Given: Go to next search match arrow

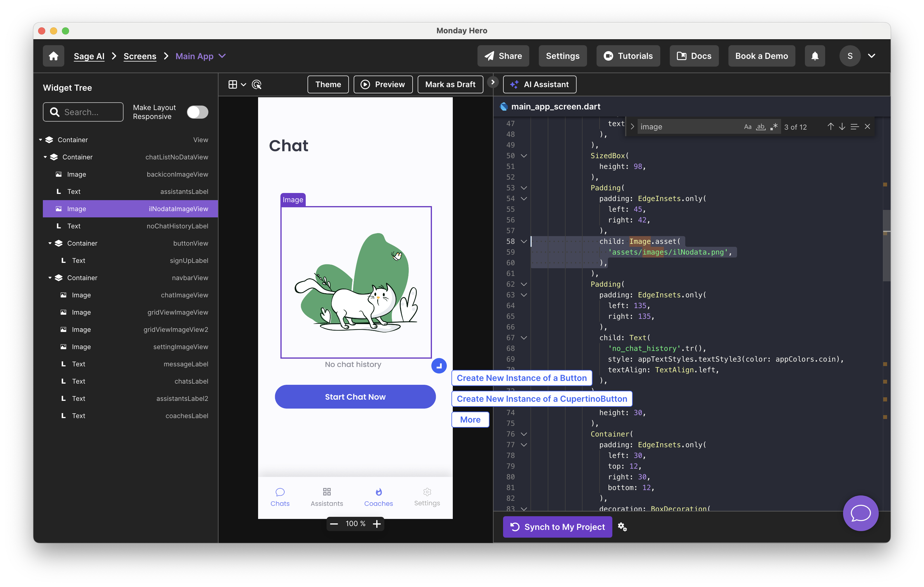Looking at the screenshot, I should [842, 126].
